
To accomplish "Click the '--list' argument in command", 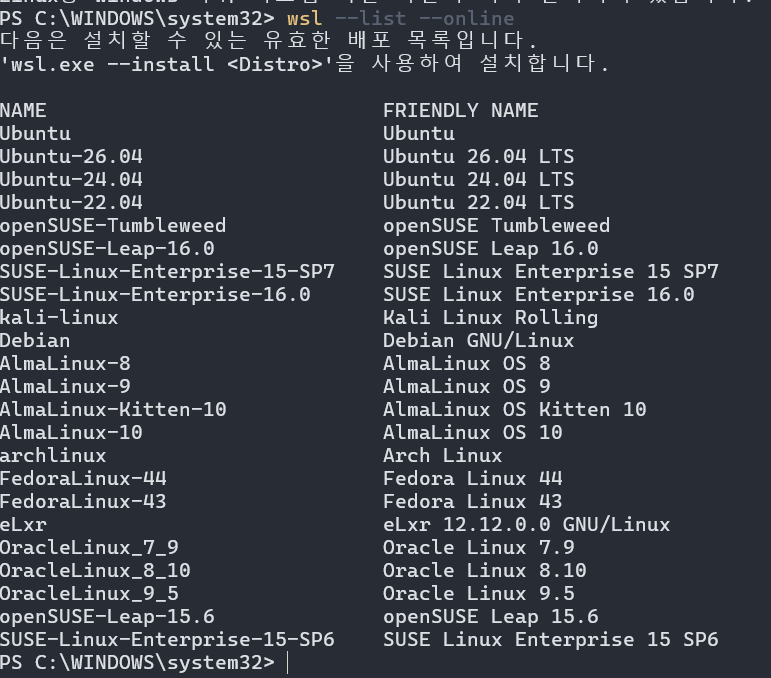I will [370, 19].
